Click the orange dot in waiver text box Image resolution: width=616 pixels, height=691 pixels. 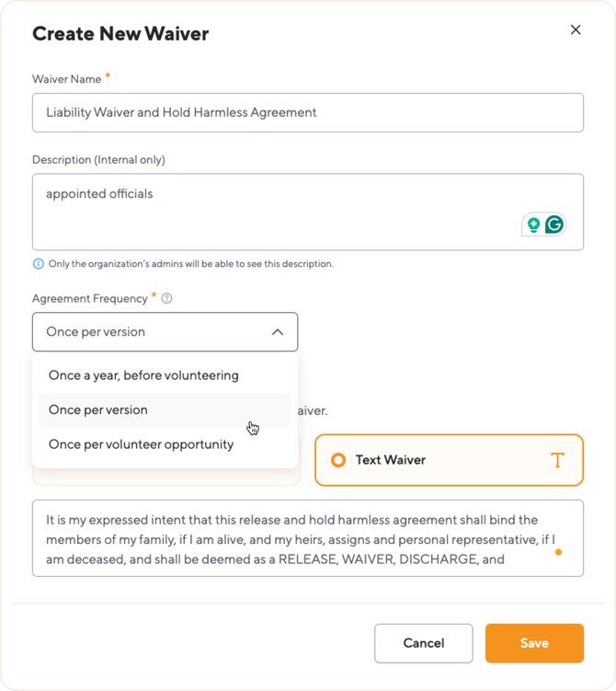pyautogui.click(x=558, y=552)
